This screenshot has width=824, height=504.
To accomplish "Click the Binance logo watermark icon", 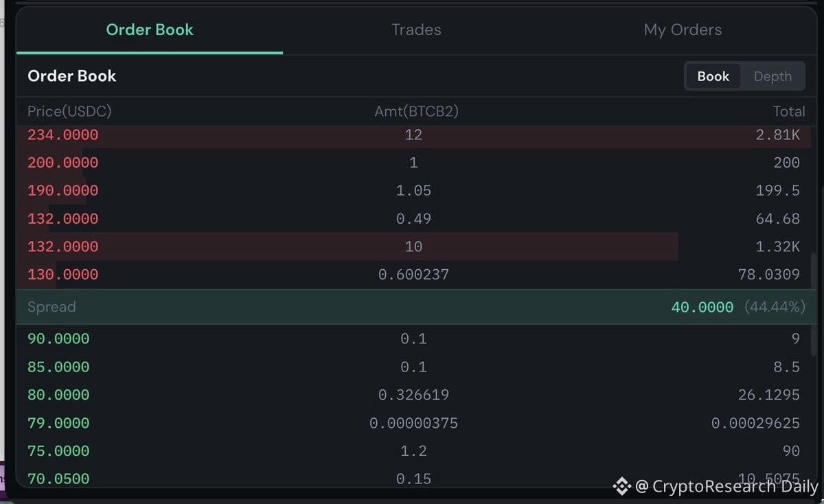I will (621, 486).
